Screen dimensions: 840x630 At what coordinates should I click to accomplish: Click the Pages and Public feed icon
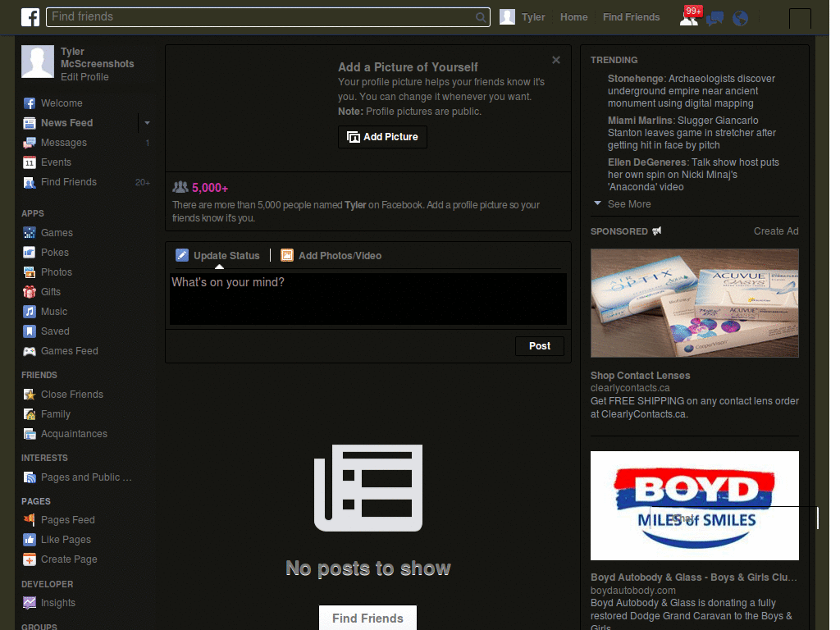(x=30, y=477)
